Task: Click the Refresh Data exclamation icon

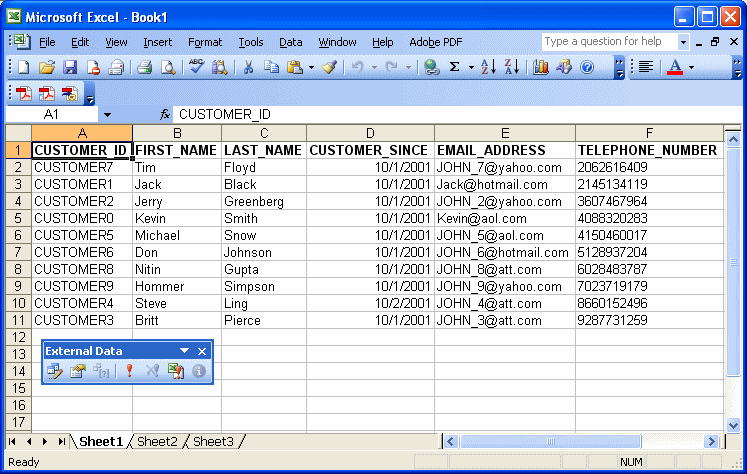Action: [x=129, y=371]
